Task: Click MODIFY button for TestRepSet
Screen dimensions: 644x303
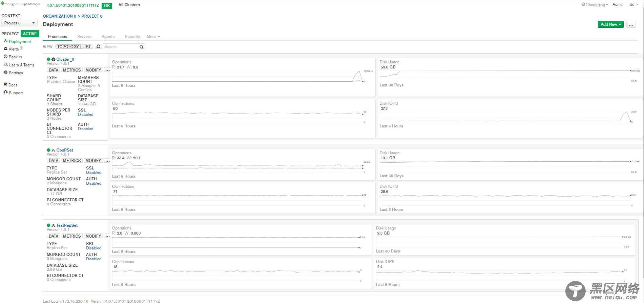Action: [93, 236]
